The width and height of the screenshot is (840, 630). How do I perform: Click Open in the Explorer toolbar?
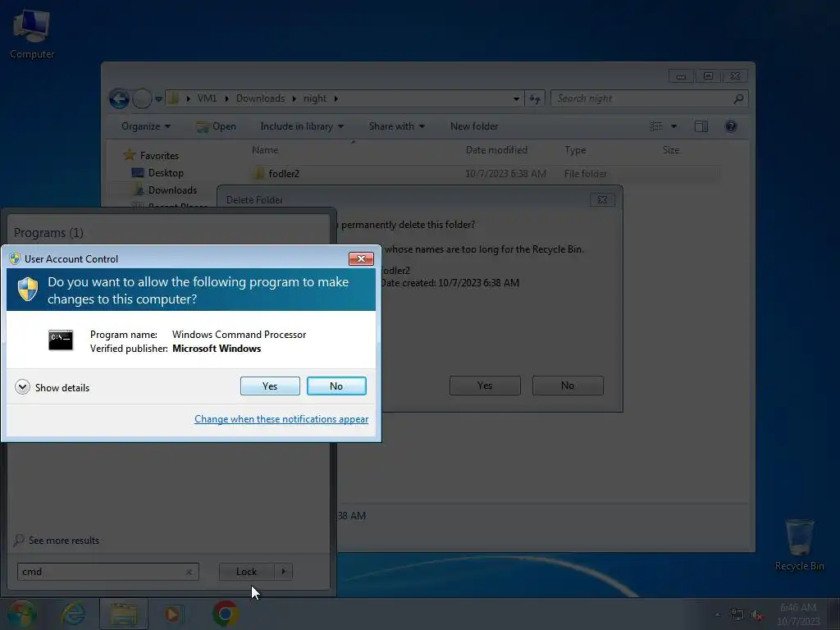217,126
